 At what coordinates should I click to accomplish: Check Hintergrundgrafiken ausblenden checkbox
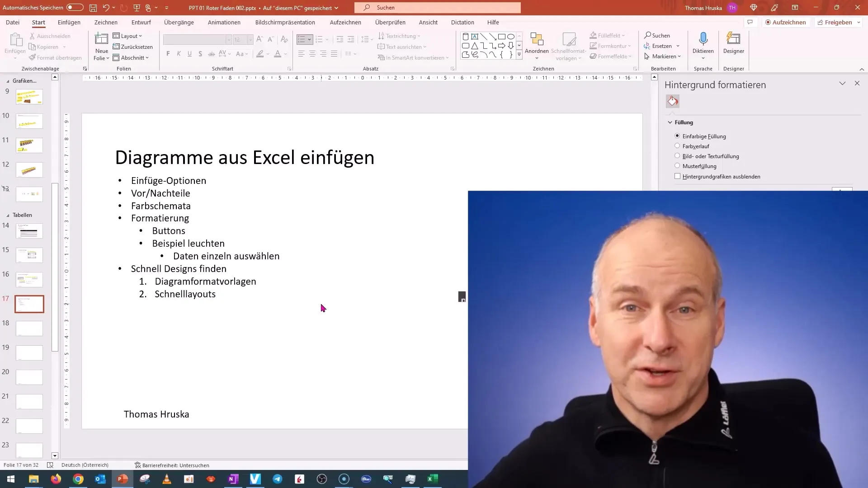click(x=677, y=176)
